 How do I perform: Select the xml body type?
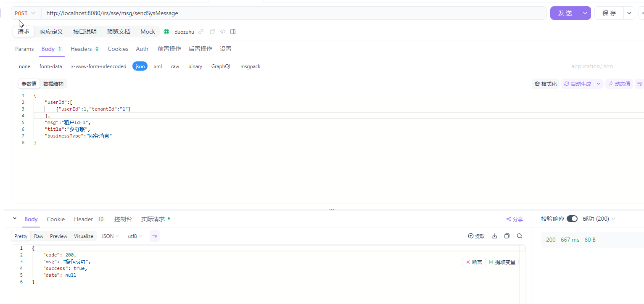click(x=158, y=66)
